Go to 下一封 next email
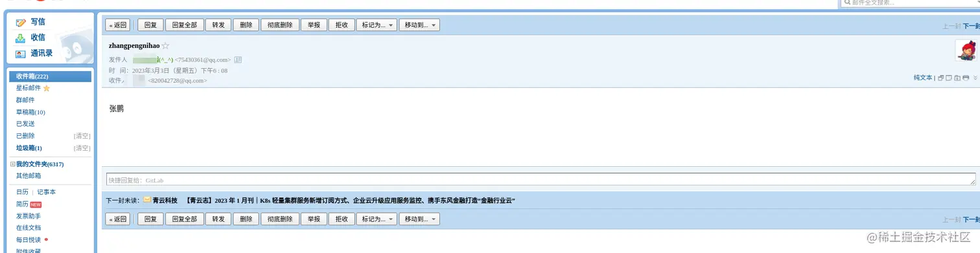This screenshot has height=253, width=980. [971, 27]
